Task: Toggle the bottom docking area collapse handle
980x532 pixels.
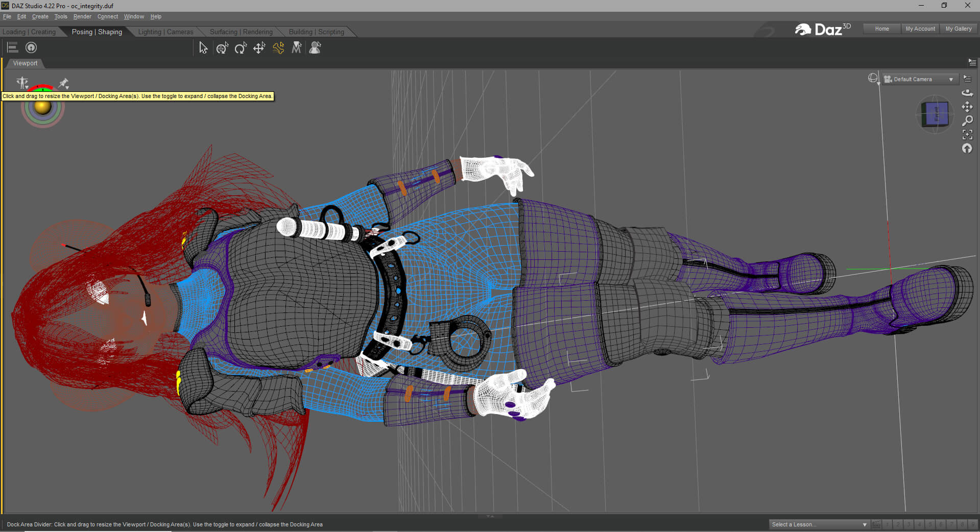Action: [490, 516]
